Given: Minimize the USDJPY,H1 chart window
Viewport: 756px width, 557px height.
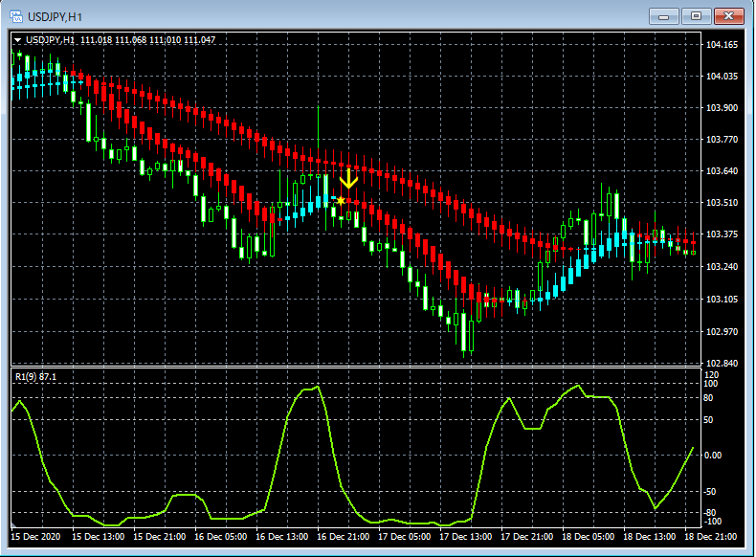Looking at the screenshot, I should [x=664, y=16].
